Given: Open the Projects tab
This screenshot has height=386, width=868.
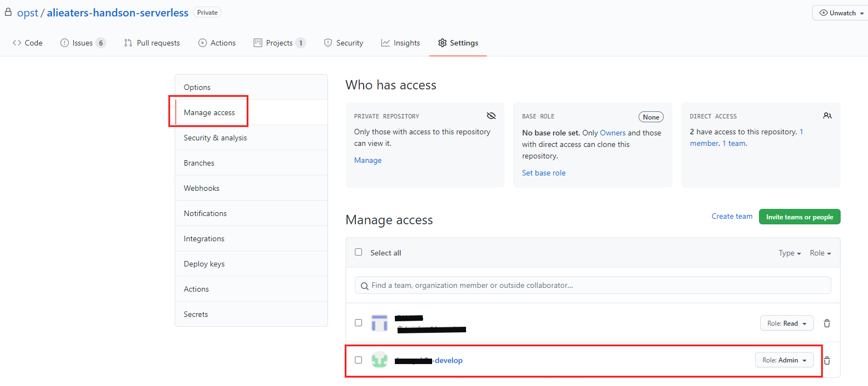Looking at the screenshot, I should tap(279, 43).
